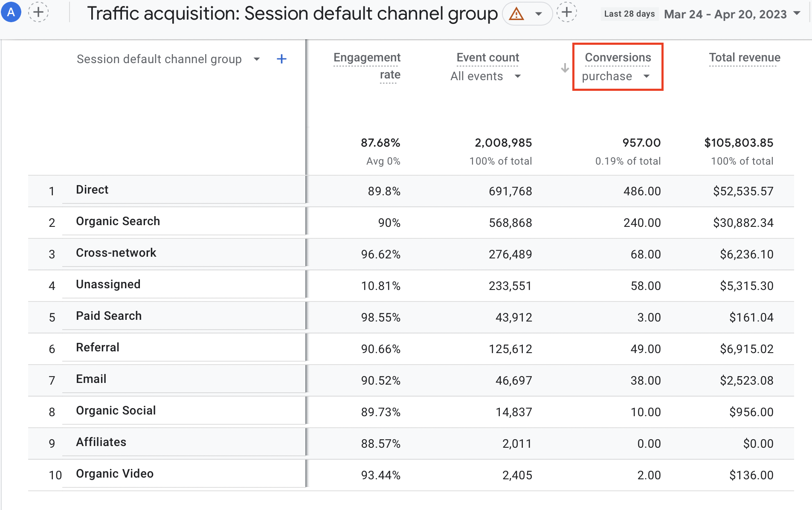Open the date range dropdown arrow
Screen dimensions: 812x510
click(x=797, y=13)
